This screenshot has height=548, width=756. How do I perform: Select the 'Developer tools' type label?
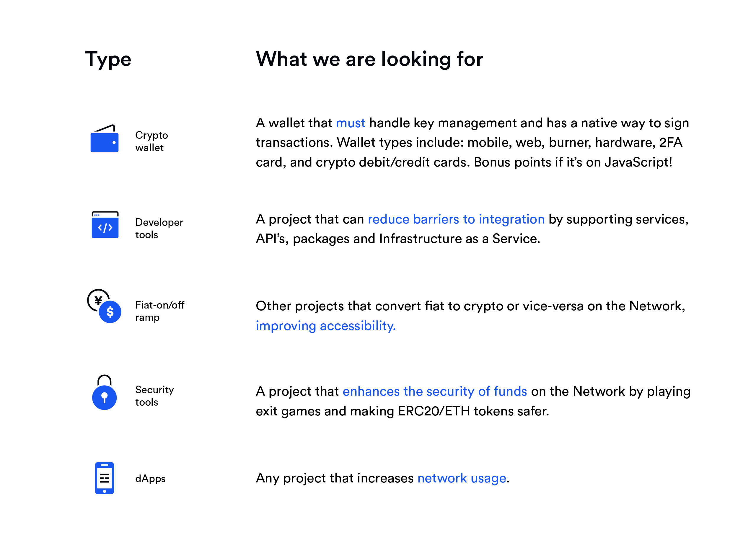tap(159, 228)
